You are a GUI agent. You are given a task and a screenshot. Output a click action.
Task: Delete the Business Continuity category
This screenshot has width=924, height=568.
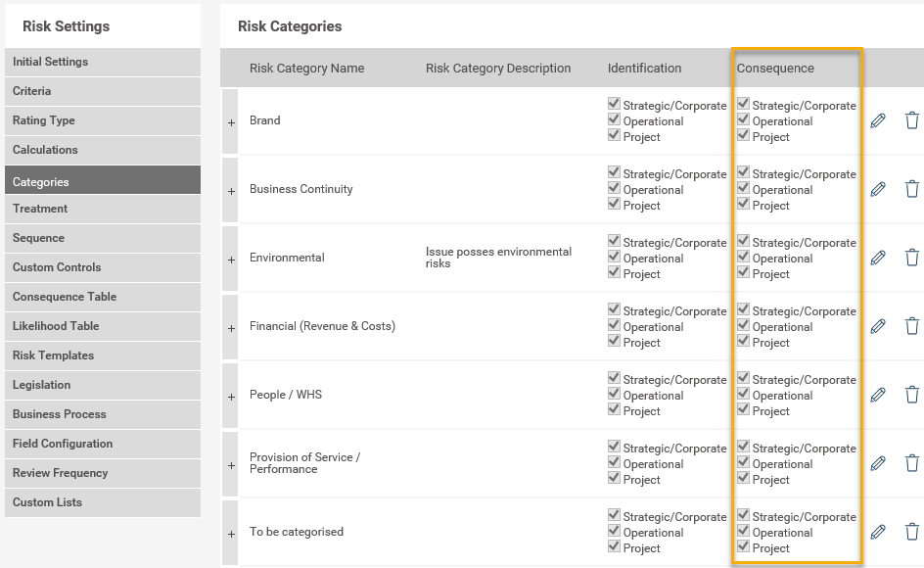pos(911,189)
